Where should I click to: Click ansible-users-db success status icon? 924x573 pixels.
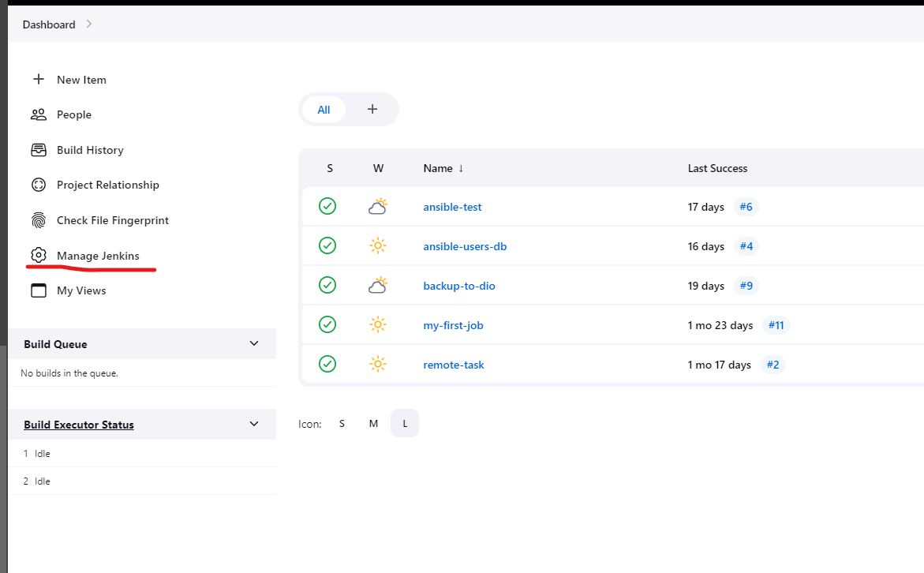(x=327, y=245)
